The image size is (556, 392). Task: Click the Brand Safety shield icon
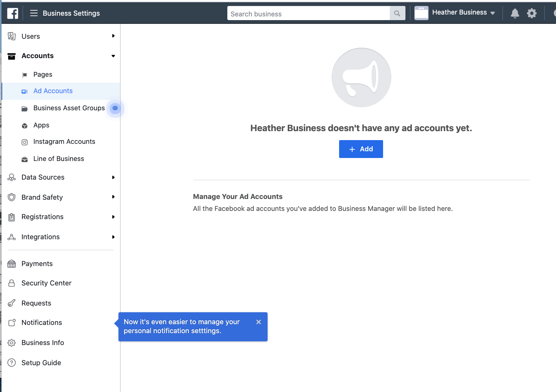pyautogui.click(x=12, y=197)
